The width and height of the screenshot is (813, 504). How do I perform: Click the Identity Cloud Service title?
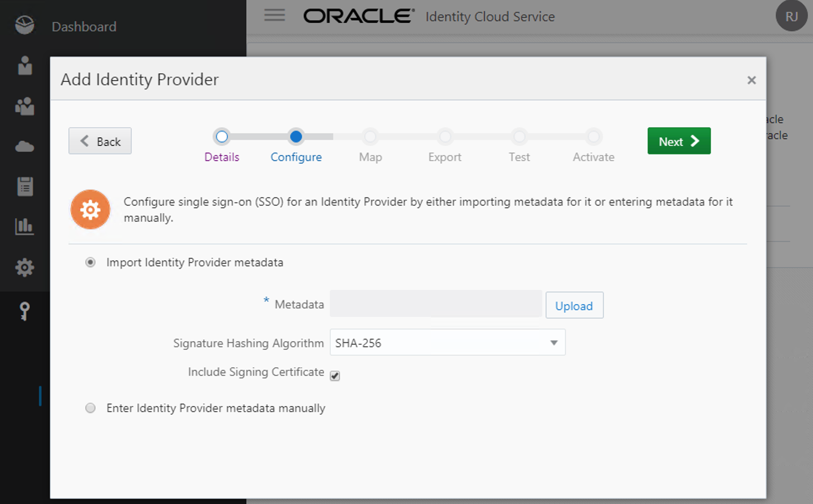(x=490, y=16)
